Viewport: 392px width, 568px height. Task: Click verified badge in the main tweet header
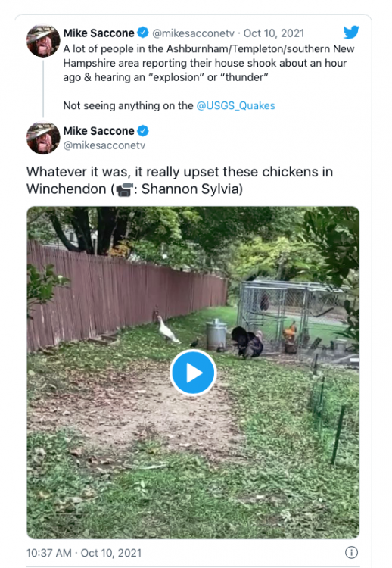coord(143,131)
